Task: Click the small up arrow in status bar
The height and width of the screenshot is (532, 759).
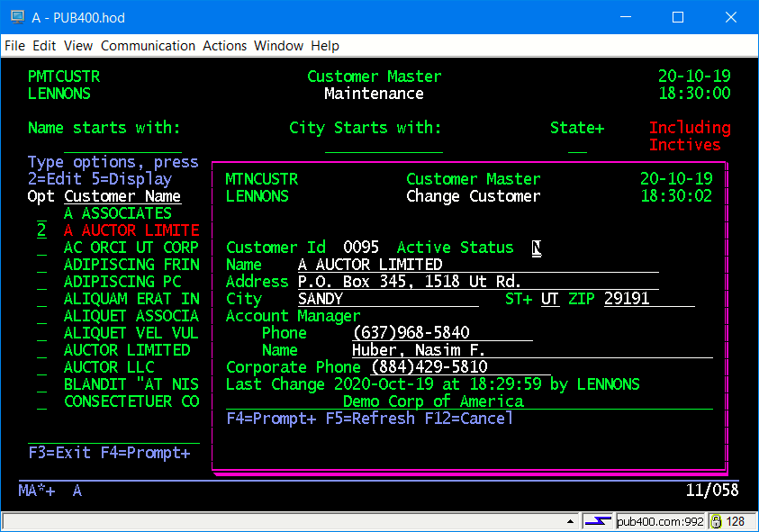Action: pos(568,521)
